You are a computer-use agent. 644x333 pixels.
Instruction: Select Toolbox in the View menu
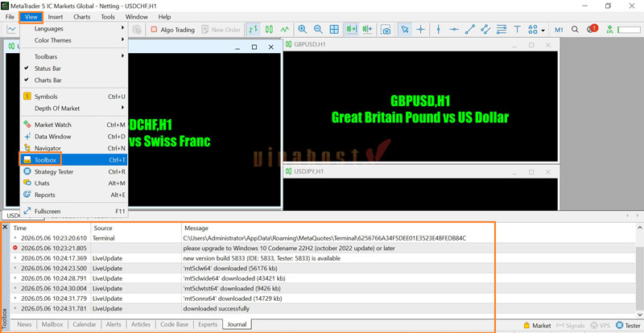74,160
